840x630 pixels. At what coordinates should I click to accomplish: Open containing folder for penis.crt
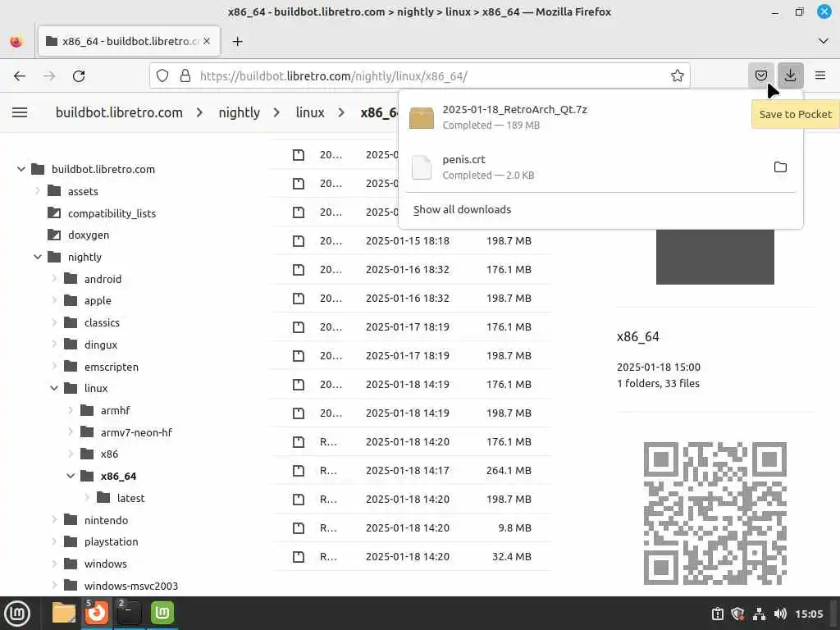tap(781, 167)
